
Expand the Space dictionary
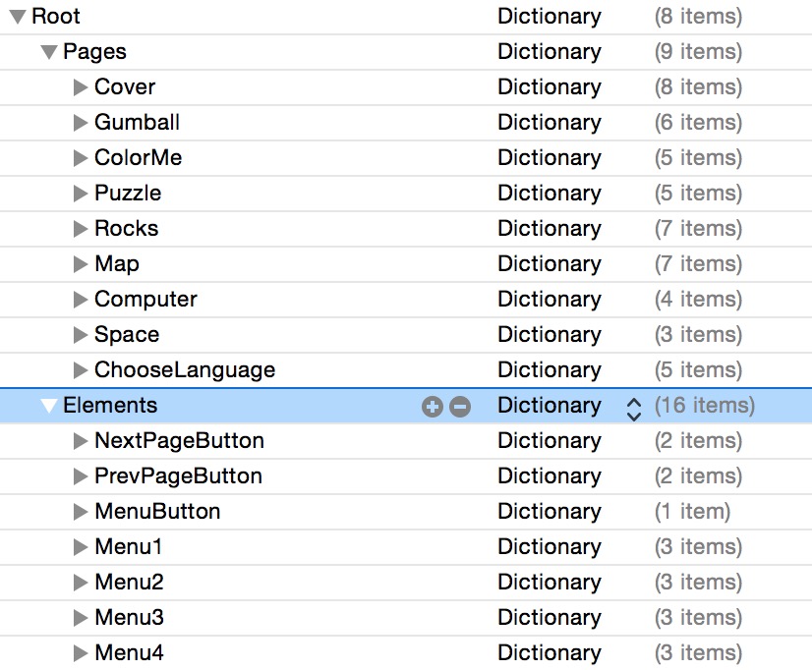coord(81,334)
